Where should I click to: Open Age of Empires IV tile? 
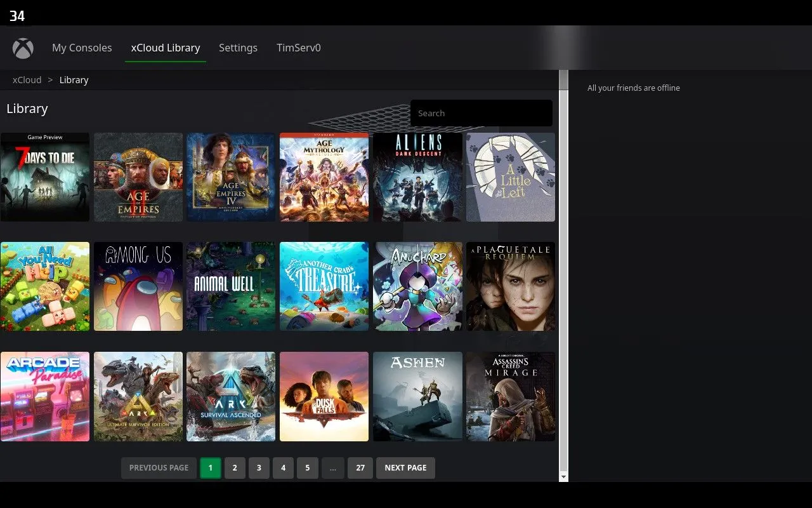231,177
